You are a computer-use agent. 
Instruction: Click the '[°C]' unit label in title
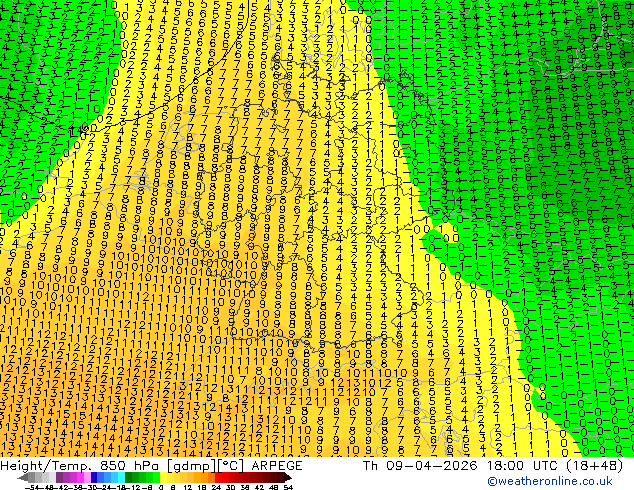click(x=231, y=466)
